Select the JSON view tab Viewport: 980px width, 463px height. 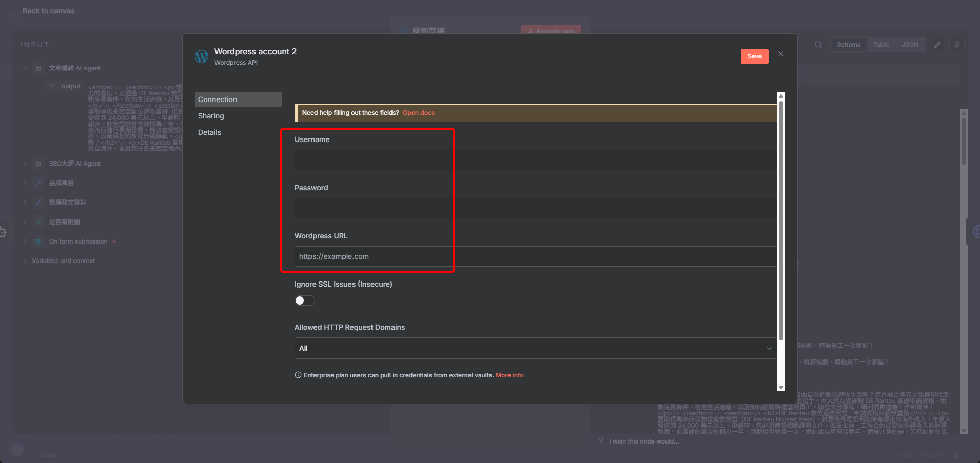[x=910, y=45]
